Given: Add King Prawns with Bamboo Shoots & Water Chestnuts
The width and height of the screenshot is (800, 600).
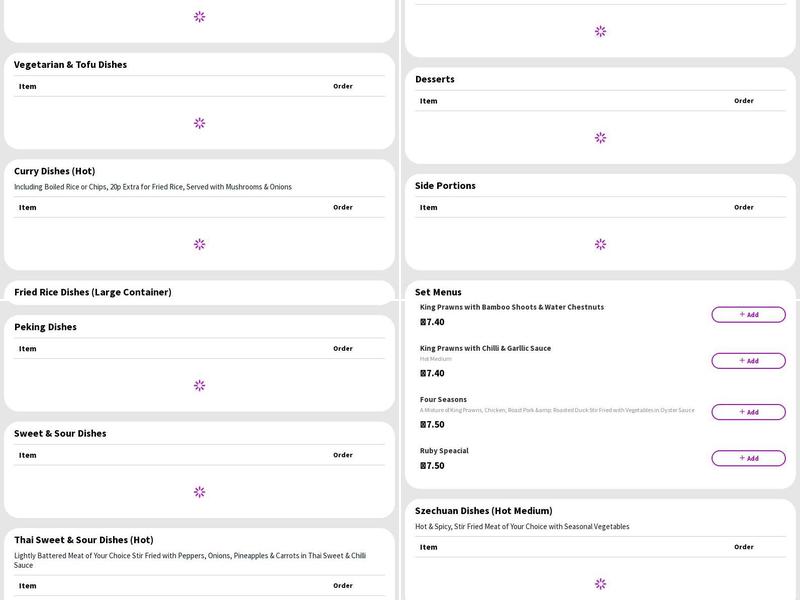Looking at the screenshot, I should [x=749, y=314].
